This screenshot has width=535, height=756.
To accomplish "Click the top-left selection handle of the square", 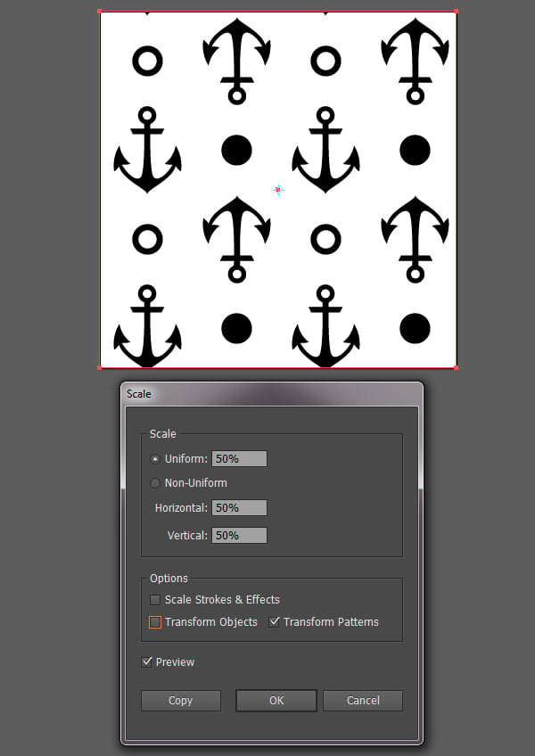I will [99, 11].
